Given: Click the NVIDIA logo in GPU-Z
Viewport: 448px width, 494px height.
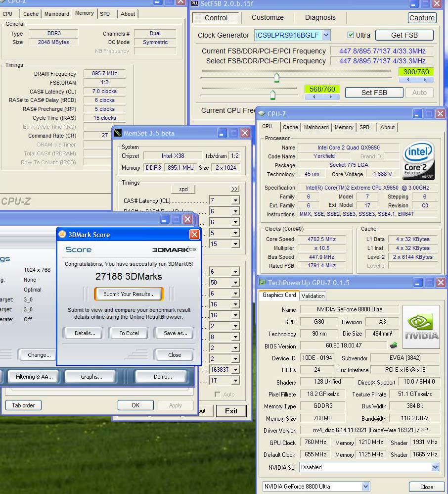Looking at the screenshot, I should (x=421, y=327).
